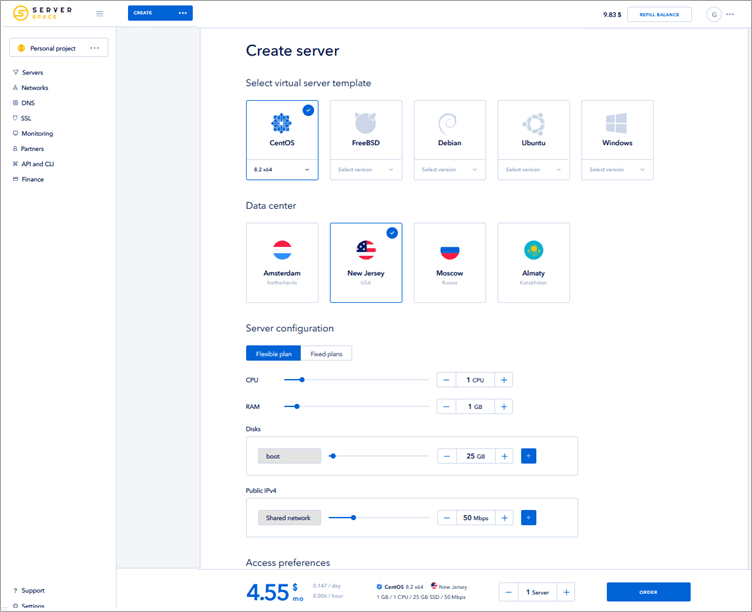This screenshot has height=612, width=752.
Task: Click the Russia flag icon
Action: click(450, 250)
